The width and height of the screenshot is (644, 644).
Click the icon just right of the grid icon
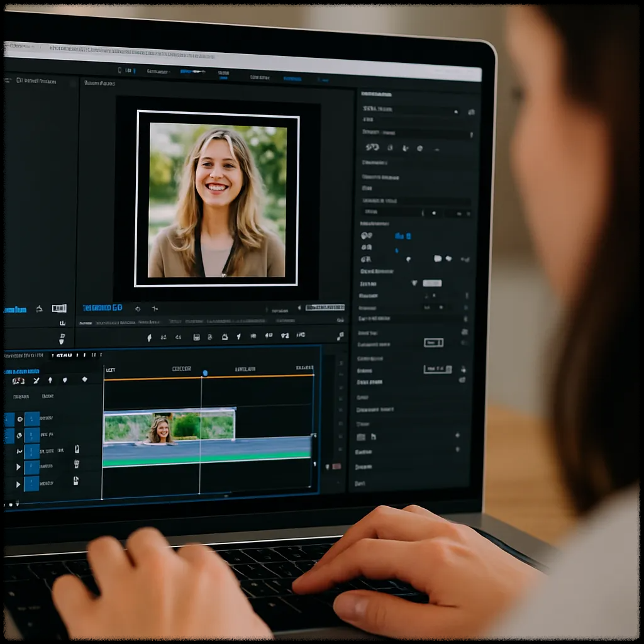[374, 436]
